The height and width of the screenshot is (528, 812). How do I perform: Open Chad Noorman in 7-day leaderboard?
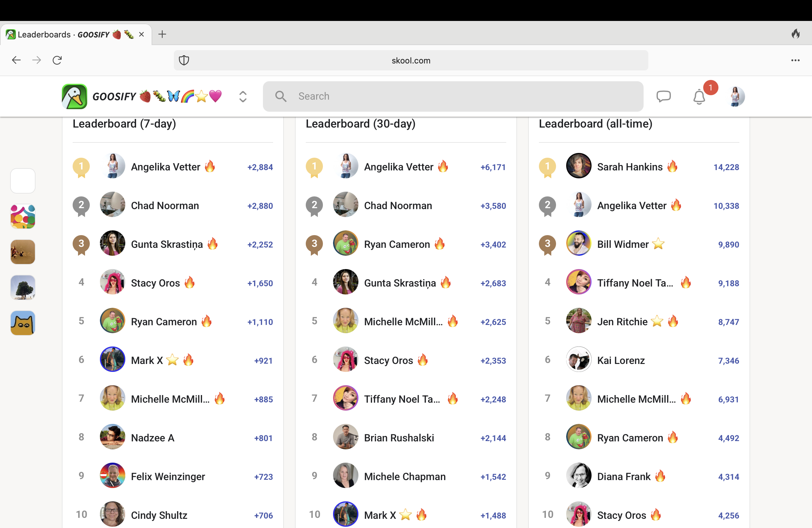[x=165, y=206]
